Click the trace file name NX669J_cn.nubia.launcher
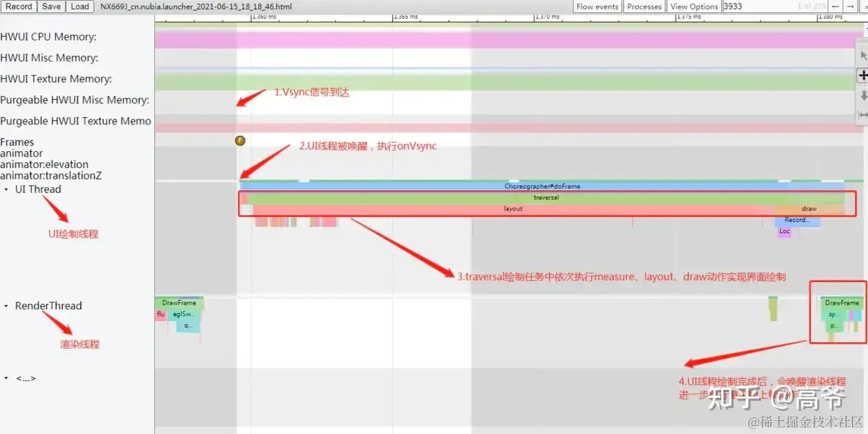Viewport: 868px width, 434px height. coord(197,7)
